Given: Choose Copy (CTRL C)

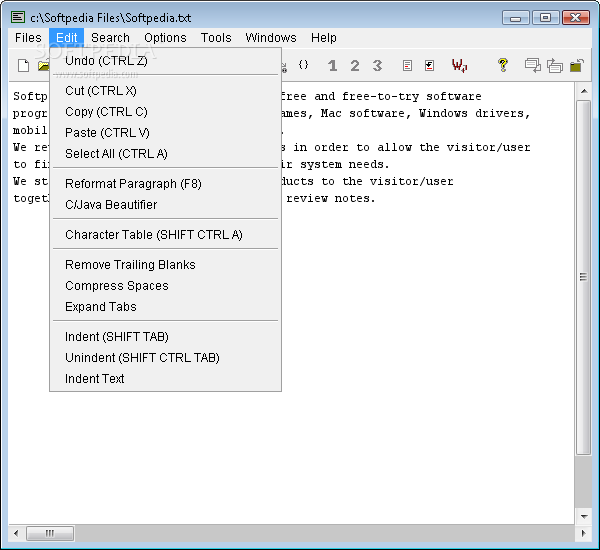Looking at the screenshot, I should pyautogui.click(x=165, y=112).
